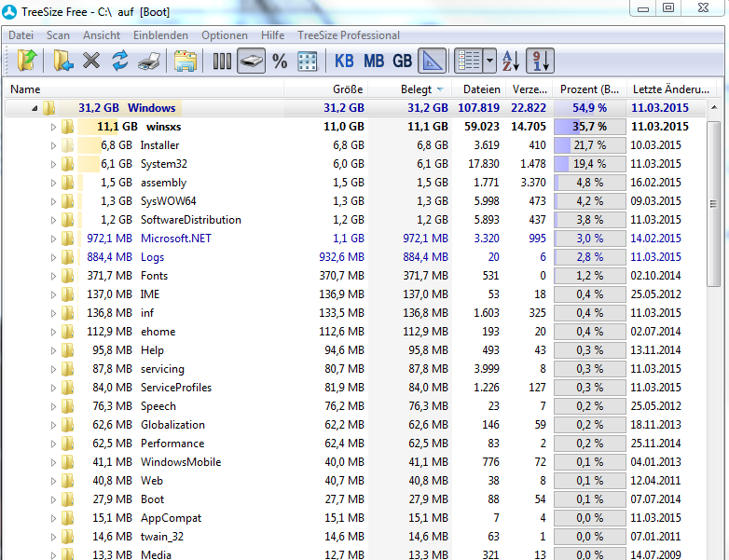This screenshot has height=560, width=729.
Task: Click the show details list icon
Action: pyautogui.click(x=469, y=61)
